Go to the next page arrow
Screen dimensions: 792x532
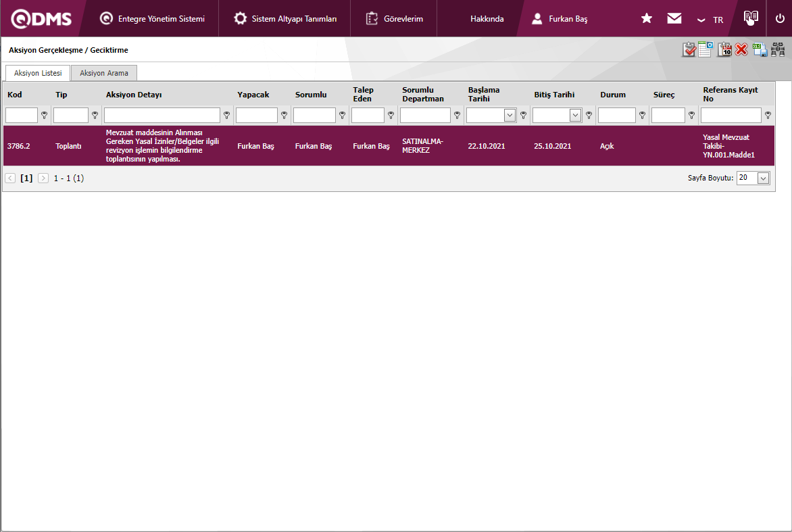click(43, 178)
